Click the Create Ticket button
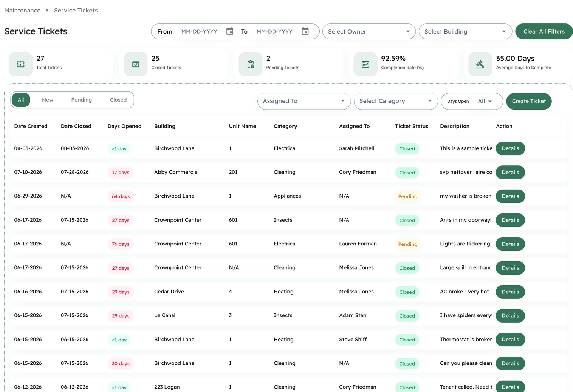Screen dimensions: 573x392 [529, 101]
